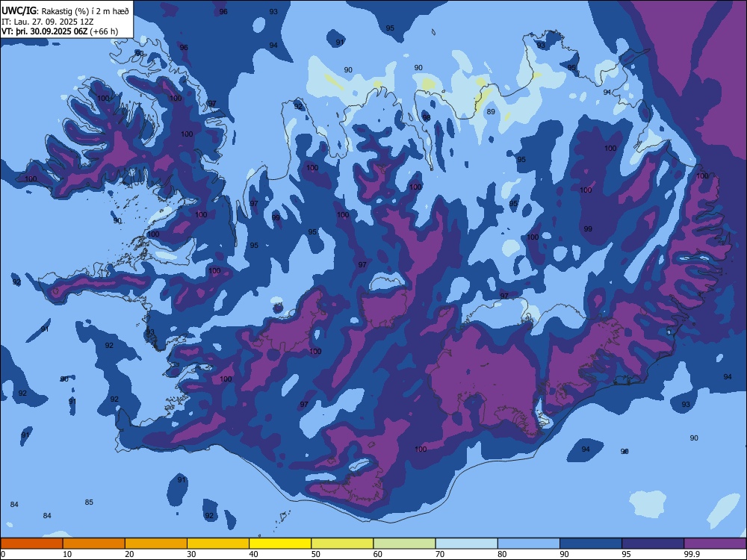
Task: Click the '98' humidity value on the map
Action: pyautogui.click(x=427, y=118)
